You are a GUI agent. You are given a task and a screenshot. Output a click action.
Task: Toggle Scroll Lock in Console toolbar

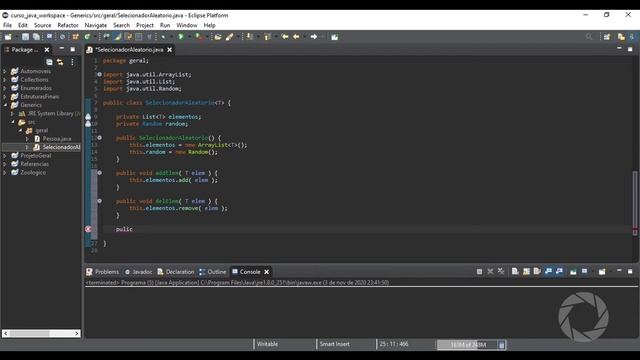526,271
